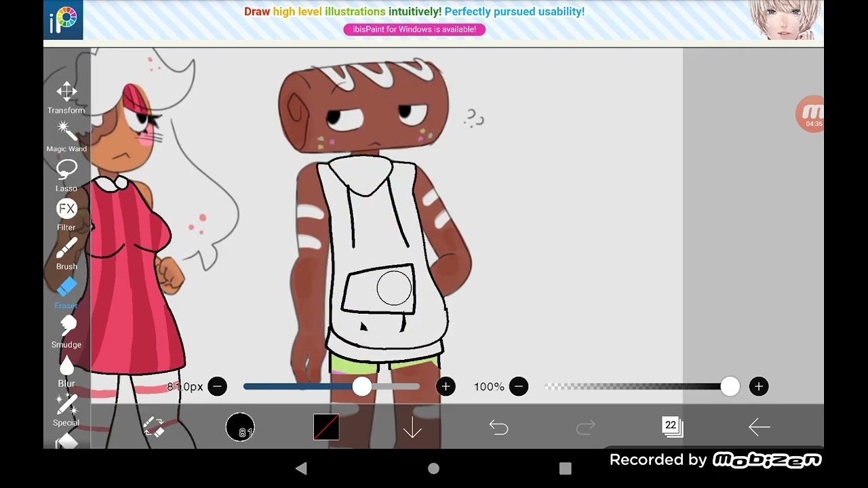Open brush size preview circle
Viewport: 868px width, 488px height.
pos(240,427)
